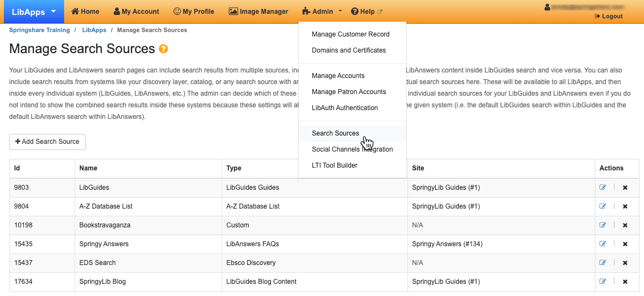This screenshot has height=296, width=644.
Task: Select the EDS Search name cell
Action: [x=148, y=263]
